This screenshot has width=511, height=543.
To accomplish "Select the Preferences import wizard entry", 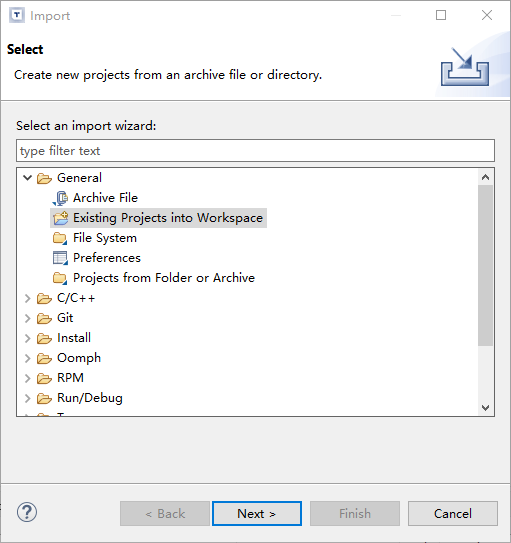I will tap(107, 258).
